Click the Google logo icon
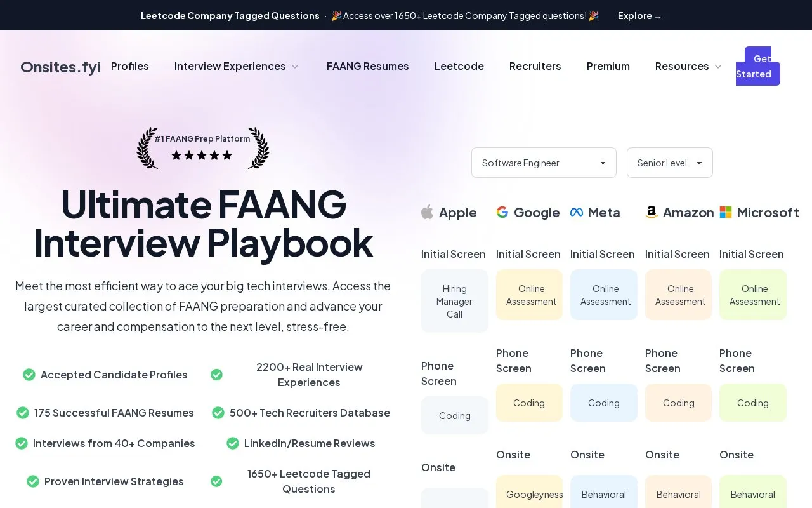The image size is (812, 508). [502, 212]
